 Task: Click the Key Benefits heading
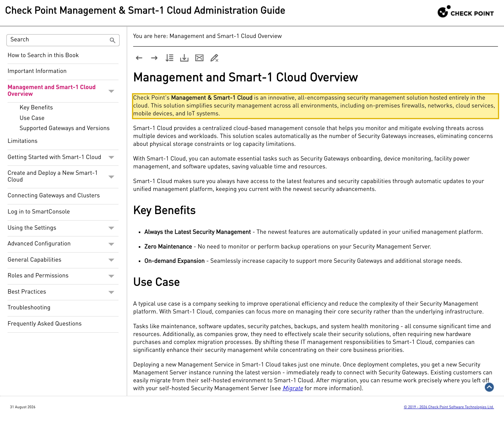pos(164,210)
